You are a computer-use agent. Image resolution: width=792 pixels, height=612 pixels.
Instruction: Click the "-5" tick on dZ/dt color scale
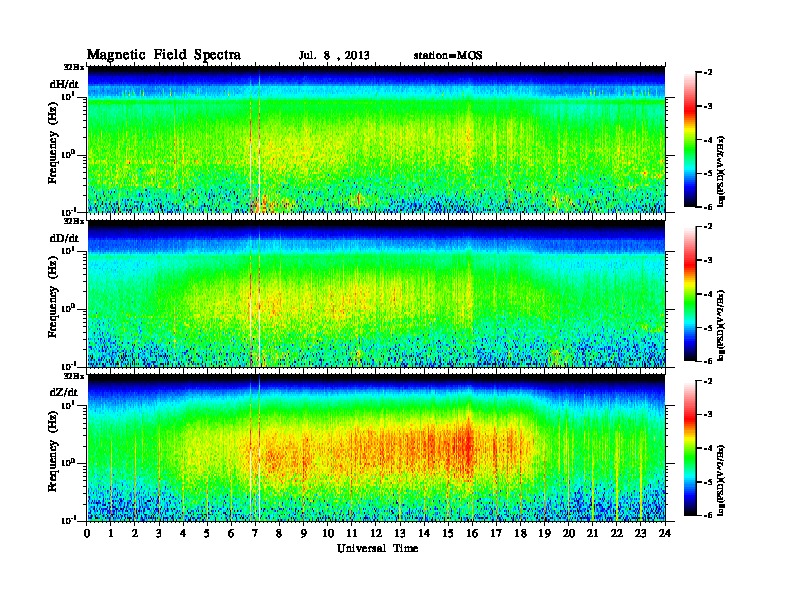click(708, 482)
